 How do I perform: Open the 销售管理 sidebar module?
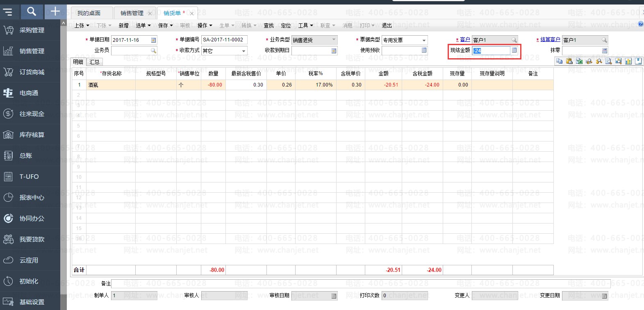(x=30, y=51)
